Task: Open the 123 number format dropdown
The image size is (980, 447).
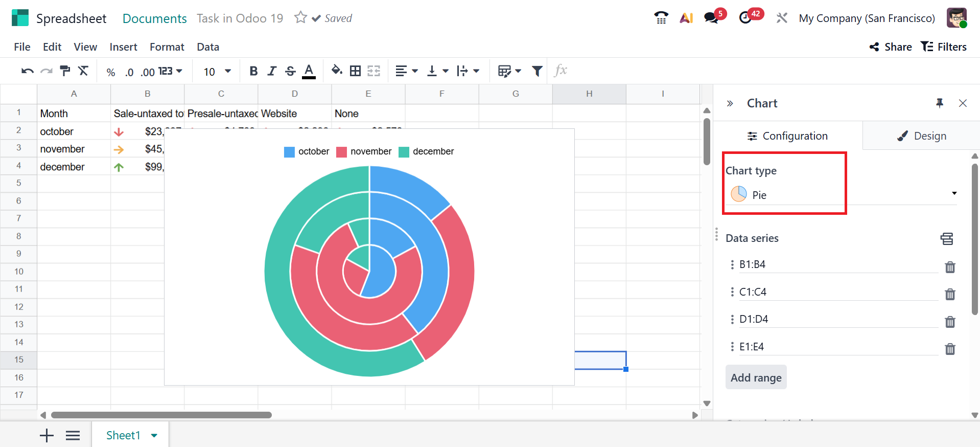Action: (170, 71)
